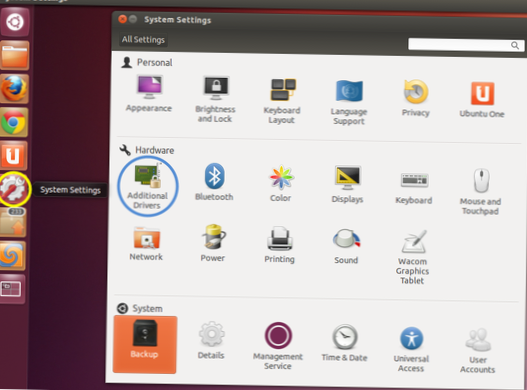Open Bluetooth settings

click(x=214, y=182)
